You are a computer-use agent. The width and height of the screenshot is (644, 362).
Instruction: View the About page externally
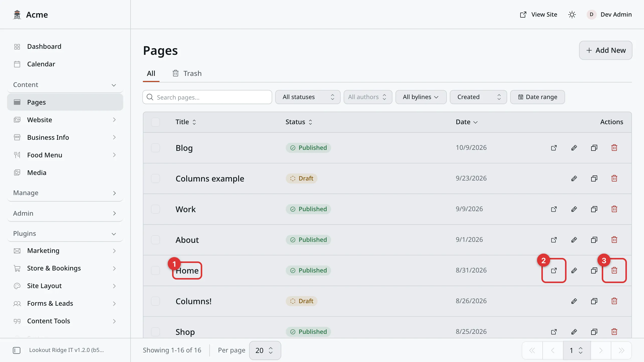coord(554,240)
